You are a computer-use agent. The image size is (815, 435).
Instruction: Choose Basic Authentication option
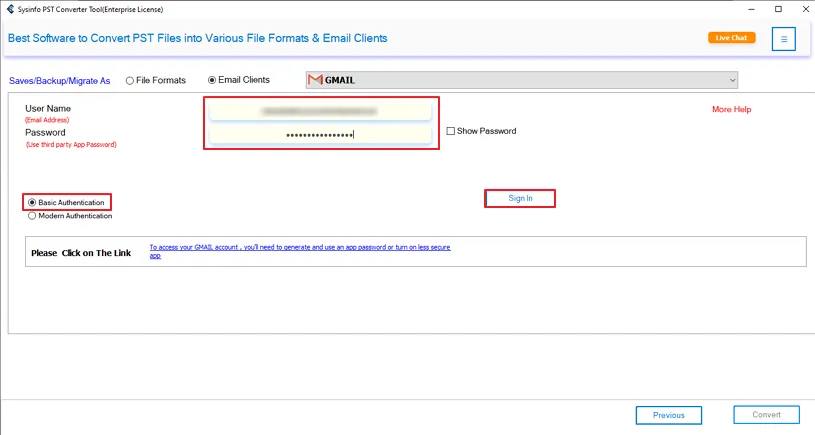(67, 202)
